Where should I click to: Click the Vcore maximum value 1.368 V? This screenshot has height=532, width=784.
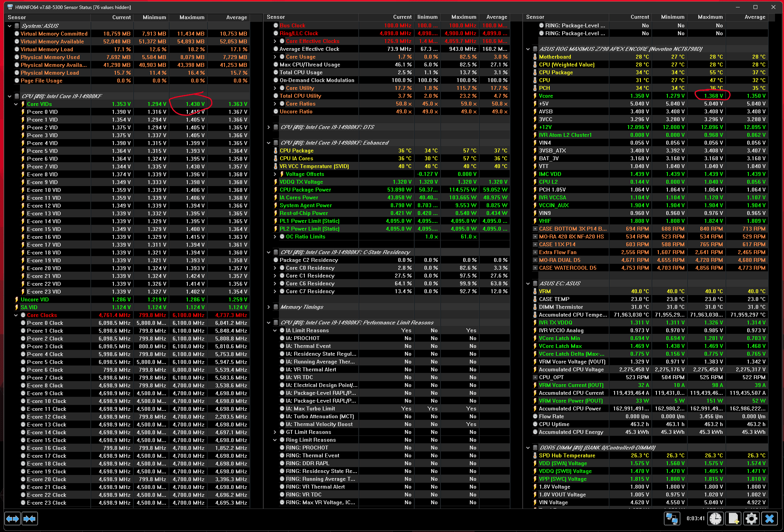[x=713, y=96]
